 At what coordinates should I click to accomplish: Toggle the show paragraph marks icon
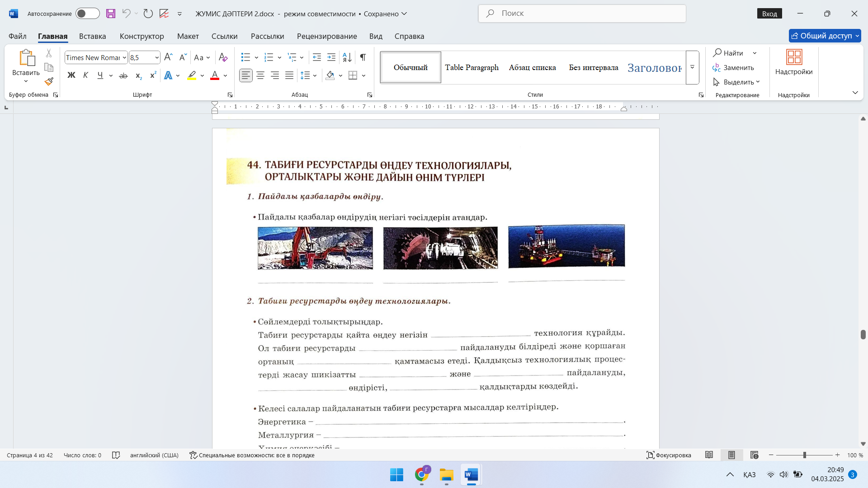[363, 57]
